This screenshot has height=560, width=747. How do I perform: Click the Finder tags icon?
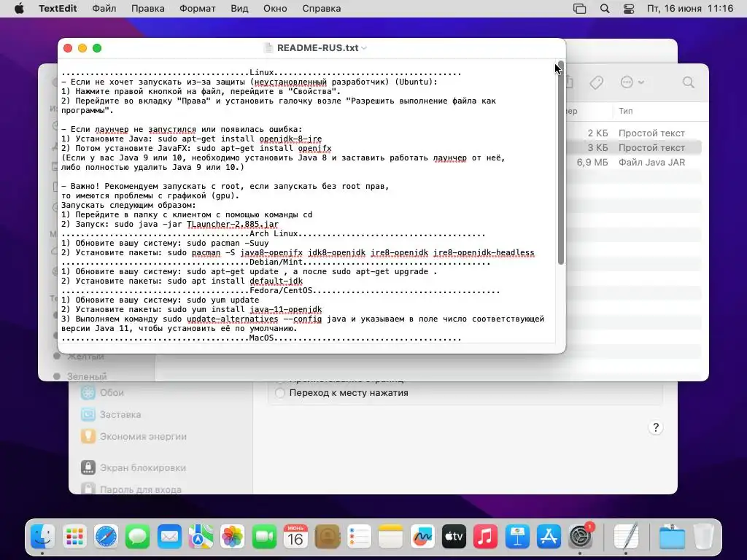click(597, 82)
